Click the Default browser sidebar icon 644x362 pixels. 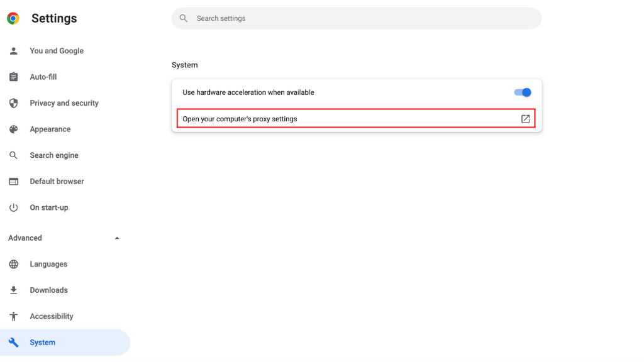(x=13, y=181)
